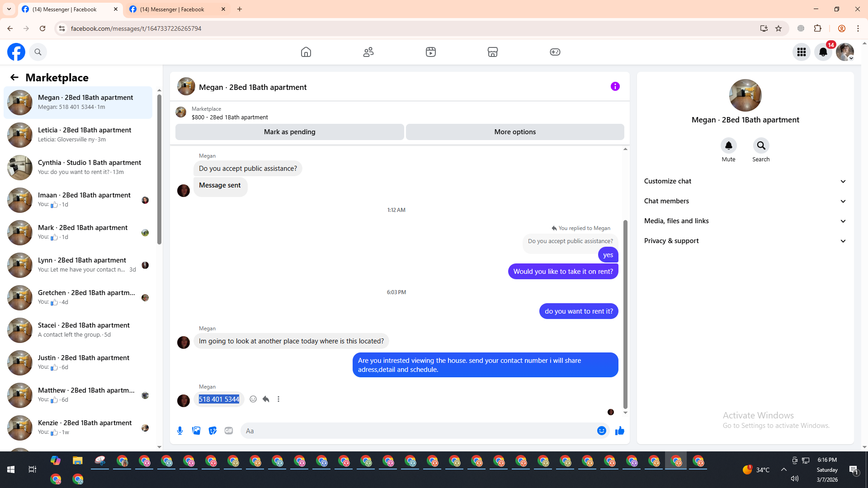React to the 518 401 5344 message

253,399
